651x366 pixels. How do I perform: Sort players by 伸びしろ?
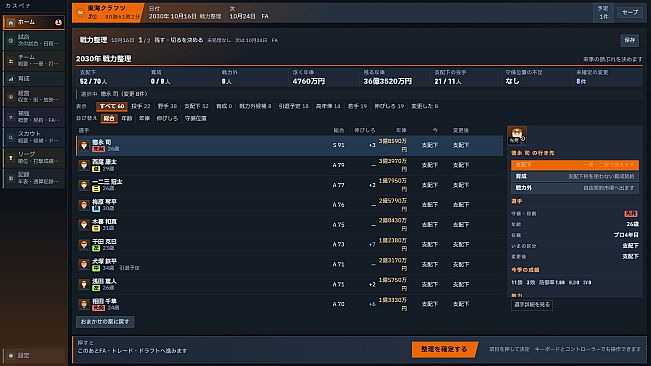coord(167,119)
